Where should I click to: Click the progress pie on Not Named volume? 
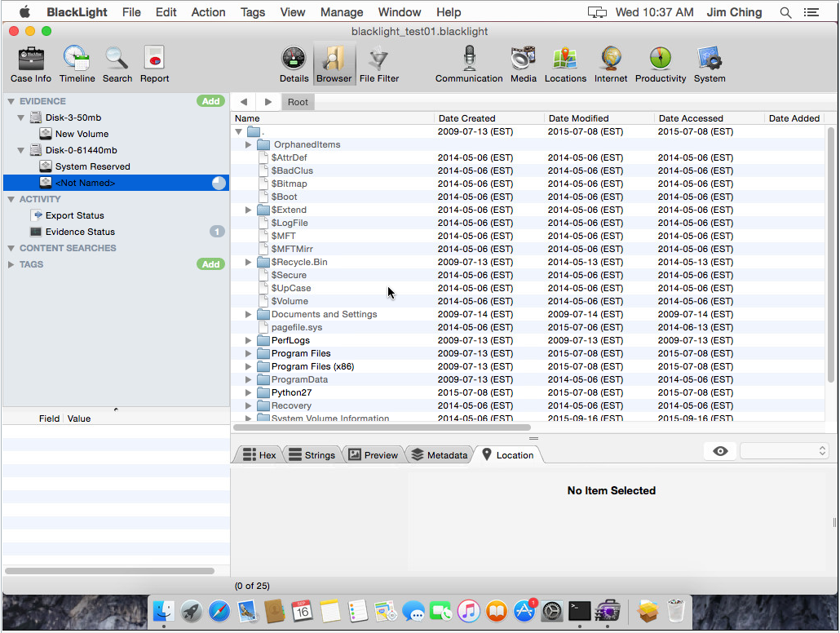[219, 184]
